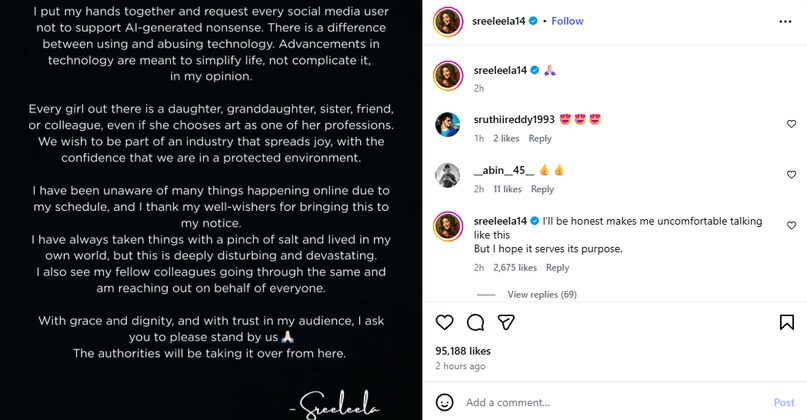Open sruthiireddy1993's profile avatar
807x420 pixels.
click(448, 125)
